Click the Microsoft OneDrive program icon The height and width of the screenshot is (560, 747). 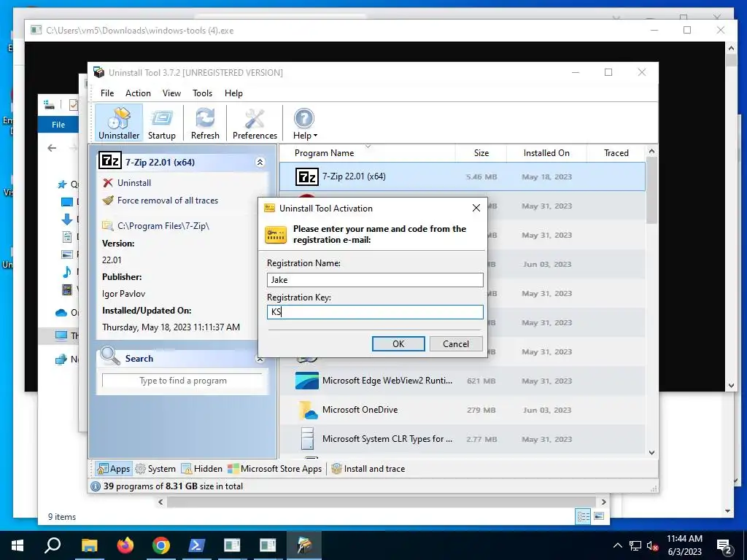pos(307,410)
